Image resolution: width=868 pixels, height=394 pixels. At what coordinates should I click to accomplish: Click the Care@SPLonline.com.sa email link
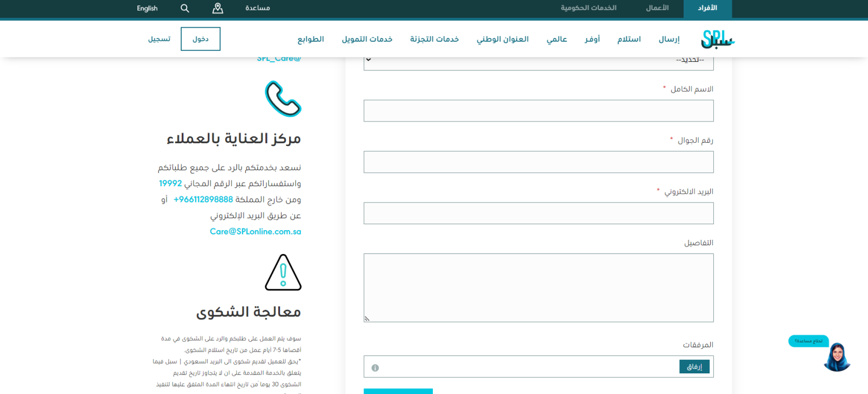(x=255, y=232)
